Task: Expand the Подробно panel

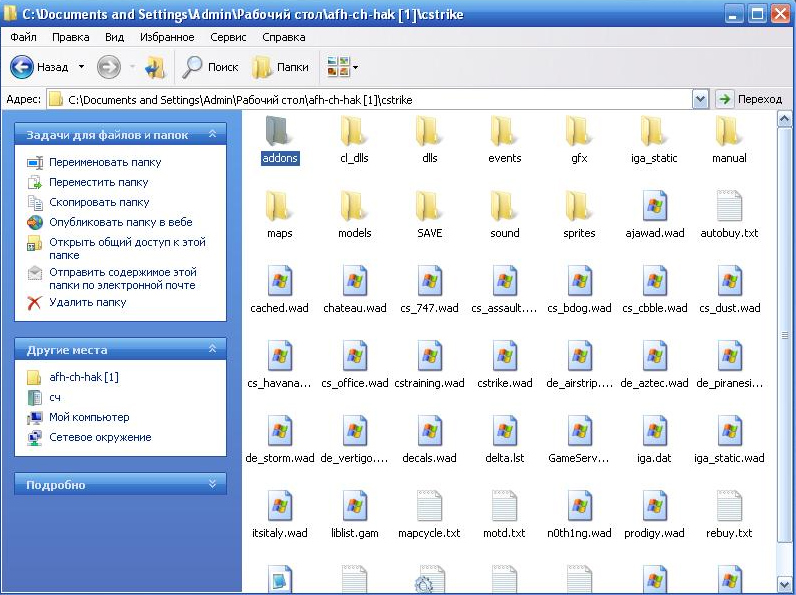Action: (213, 484)
